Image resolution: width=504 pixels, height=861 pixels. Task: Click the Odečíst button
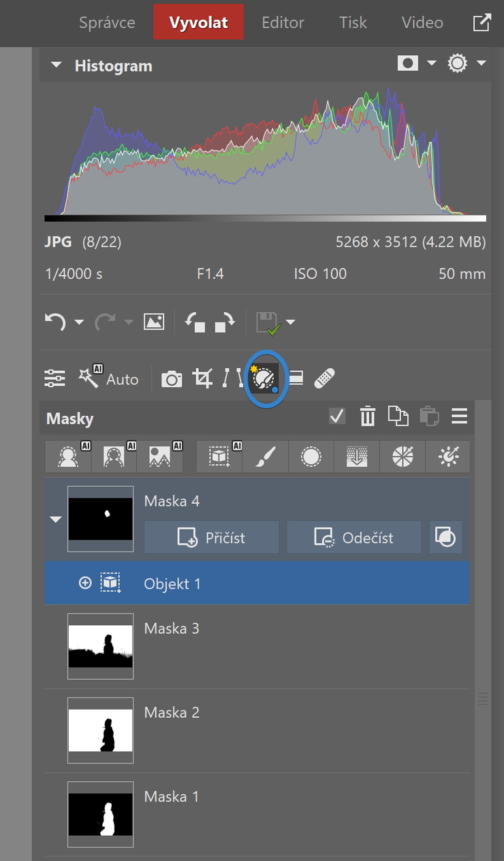(354, 537)
